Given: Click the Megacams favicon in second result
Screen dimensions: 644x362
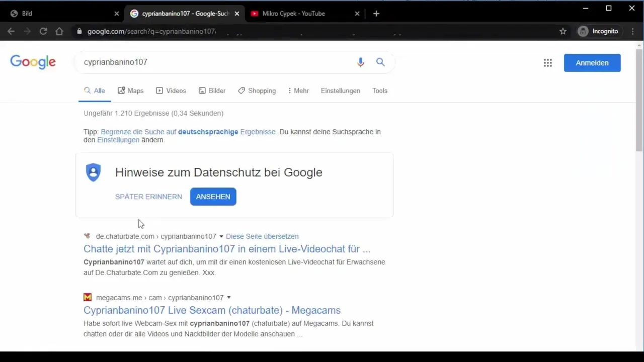Looking at the screenshot, I should [88, 298].
